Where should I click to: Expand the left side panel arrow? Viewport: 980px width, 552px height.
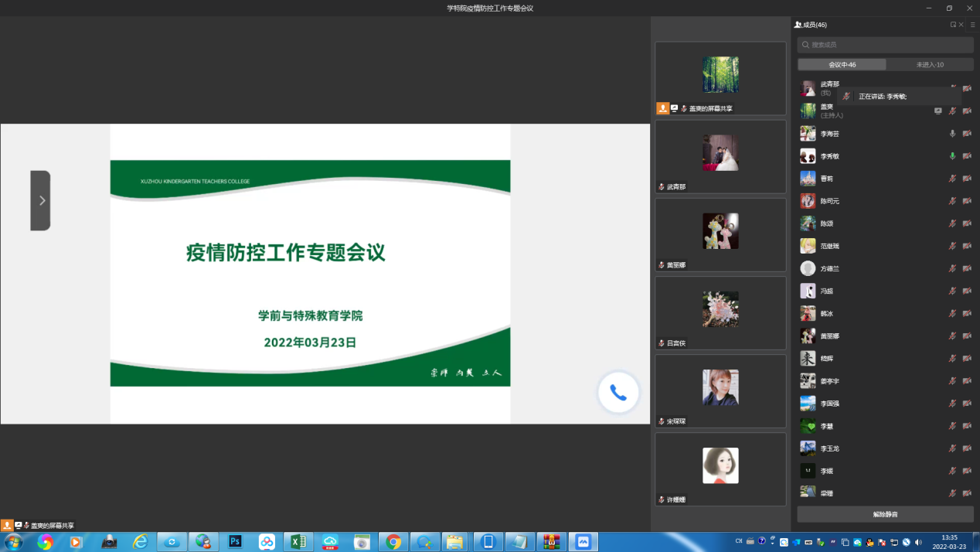click(41, 200)
